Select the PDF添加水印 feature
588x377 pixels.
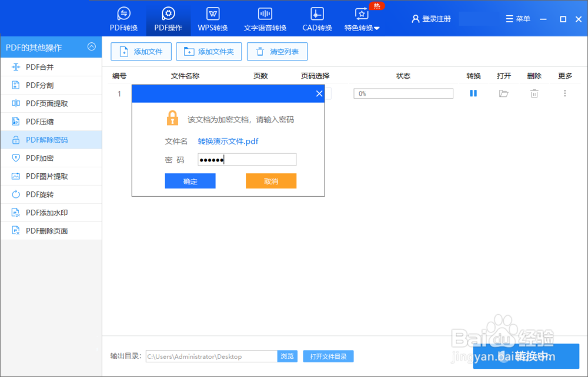tap(38, 213)
